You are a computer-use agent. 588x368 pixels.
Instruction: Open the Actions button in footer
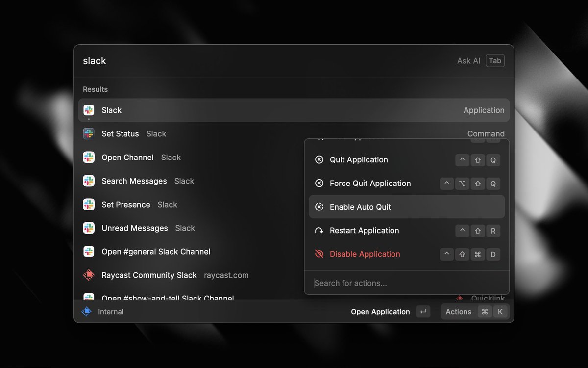click(x=475, y=312)
